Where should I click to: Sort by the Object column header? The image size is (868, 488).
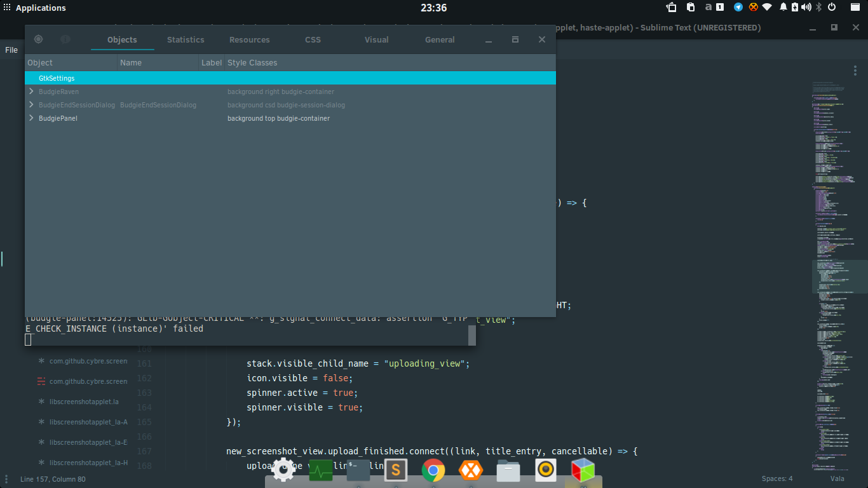tap(71, 62)
